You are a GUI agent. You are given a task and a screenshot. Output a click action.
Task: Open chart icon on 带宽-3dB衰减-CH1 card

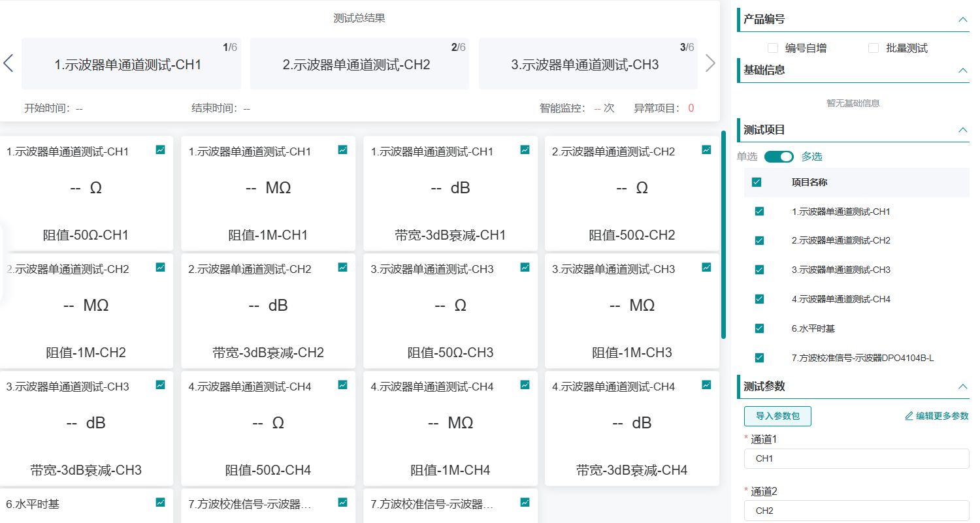pos(525,150)
